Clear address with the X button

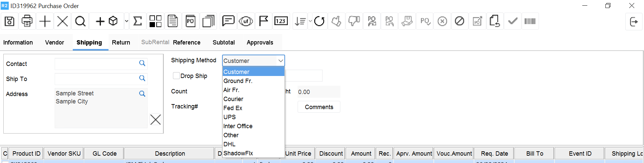(156, 119)
